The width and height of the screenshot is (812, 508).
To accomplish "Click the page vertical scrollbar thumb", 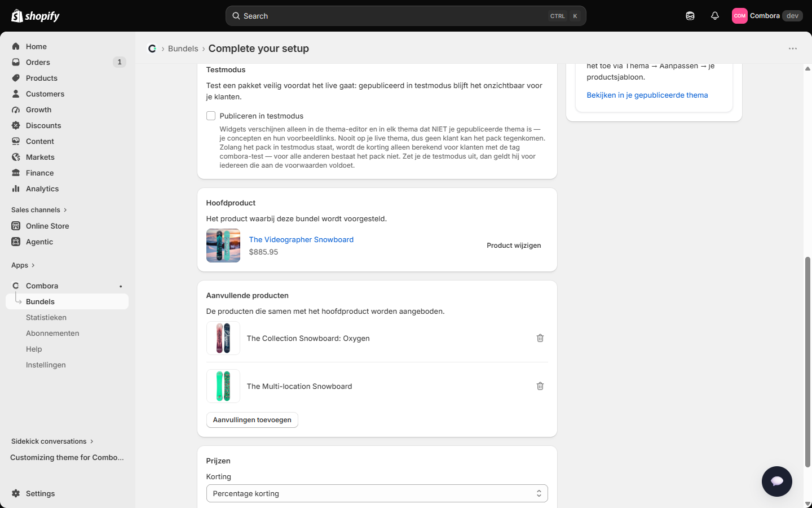I will coord(807,362).
